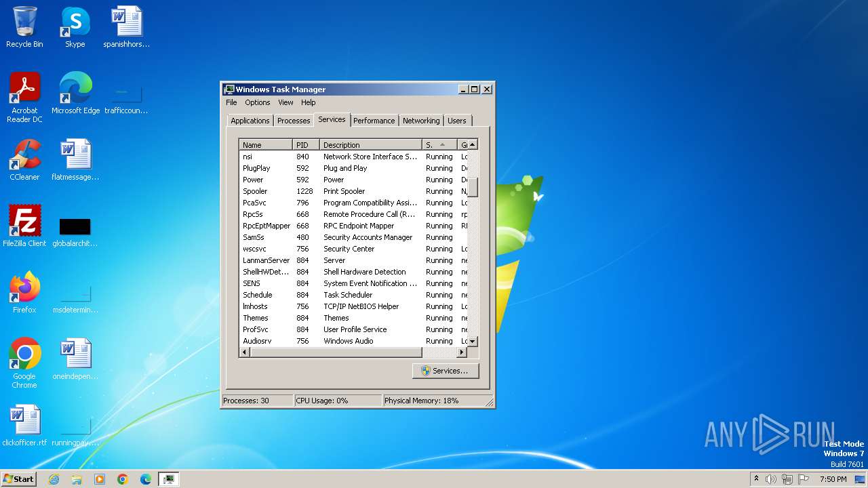This screenshot has width=868, height=488.
Task: Click the horizontal scrollbar left arrow
Action: click(x=245, y=352)
